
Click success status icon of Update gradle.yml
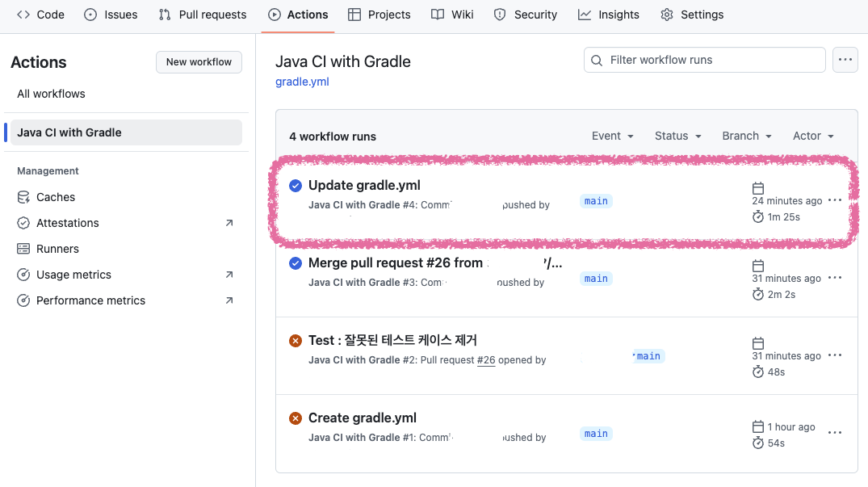tap(296, 186)
